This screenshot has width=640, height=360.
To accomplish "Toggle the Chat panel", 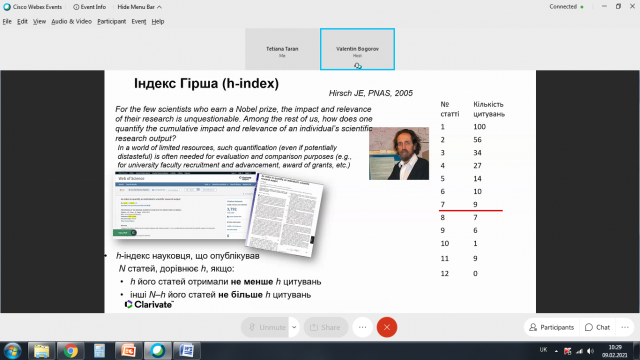I will point(597,327).
